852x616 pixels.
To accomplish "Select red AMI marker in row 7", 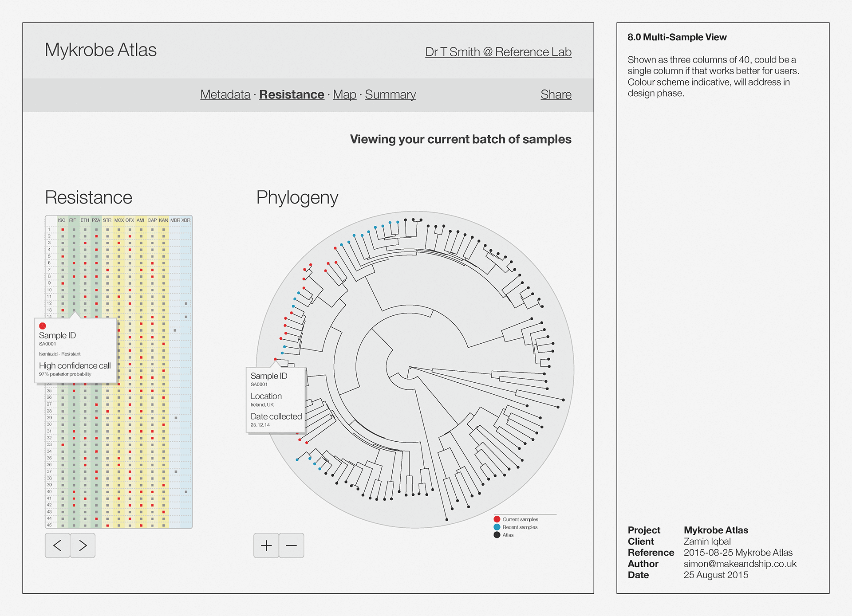I will tap(141, 270).
